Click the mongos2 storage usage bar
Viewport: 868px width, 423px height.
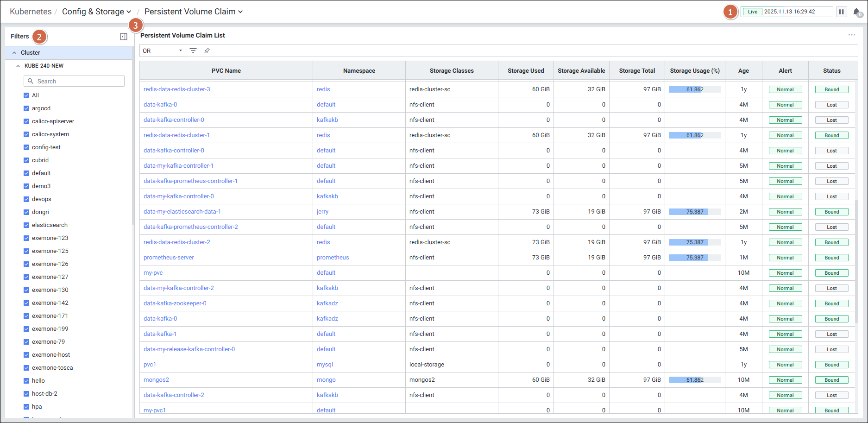[x=694, y=380]
